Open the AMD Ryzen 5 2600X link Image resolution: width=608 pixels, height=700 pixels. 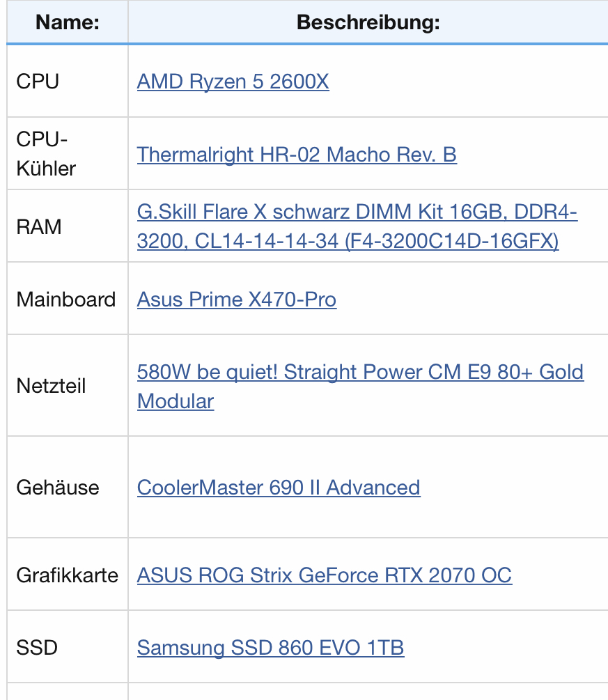233,81
